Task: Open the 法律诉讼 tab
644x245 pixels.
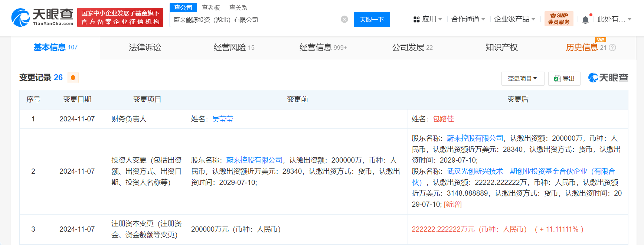Action: (x=145, y=48)
